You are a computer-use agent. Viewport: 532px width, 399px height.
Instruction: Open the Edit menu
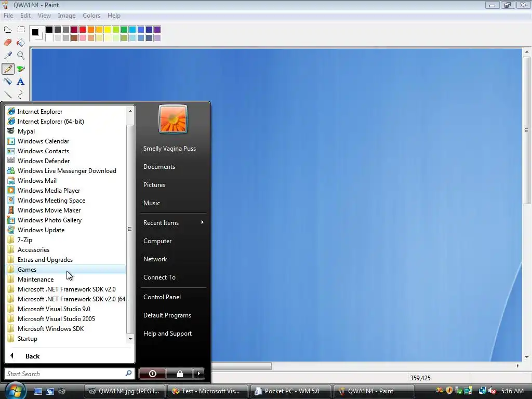point(25,16)
